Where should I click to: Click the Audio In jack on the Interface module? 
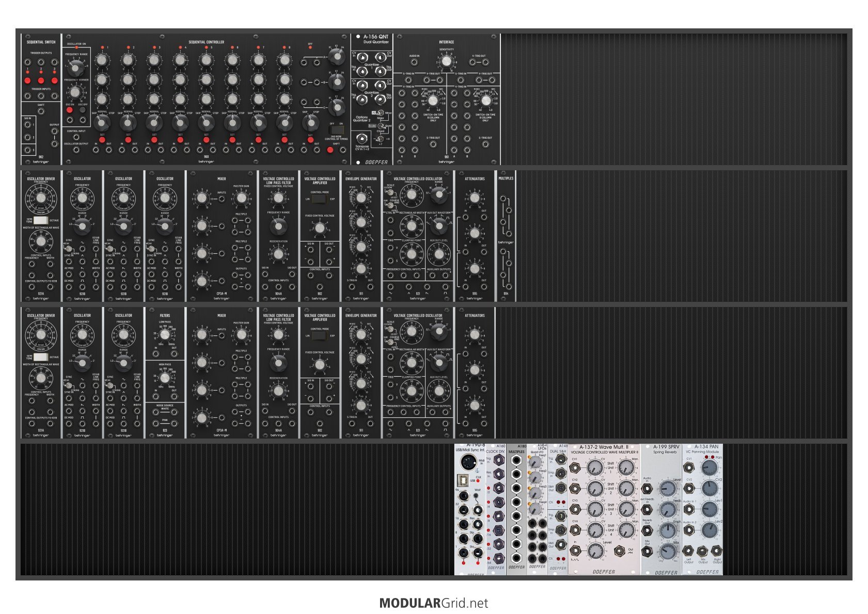[x=414, y=62]
